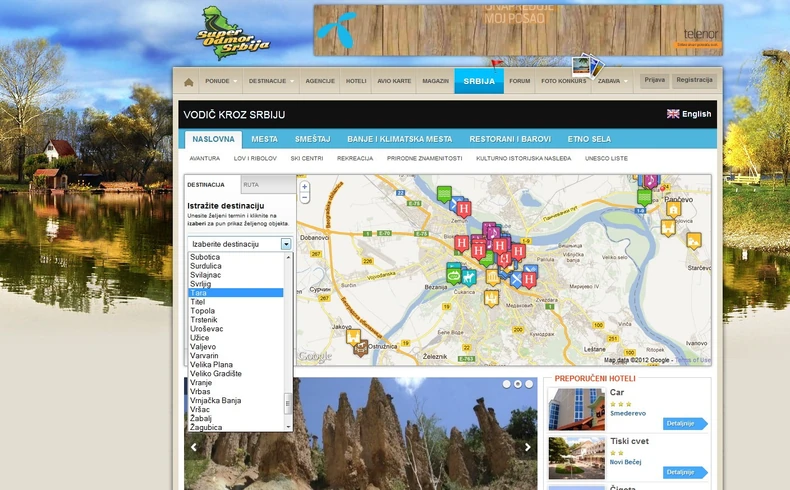The width and height of the screenshot is (790, 490).
Task: Select the last slideshow indicator dot
Action: 529,384
